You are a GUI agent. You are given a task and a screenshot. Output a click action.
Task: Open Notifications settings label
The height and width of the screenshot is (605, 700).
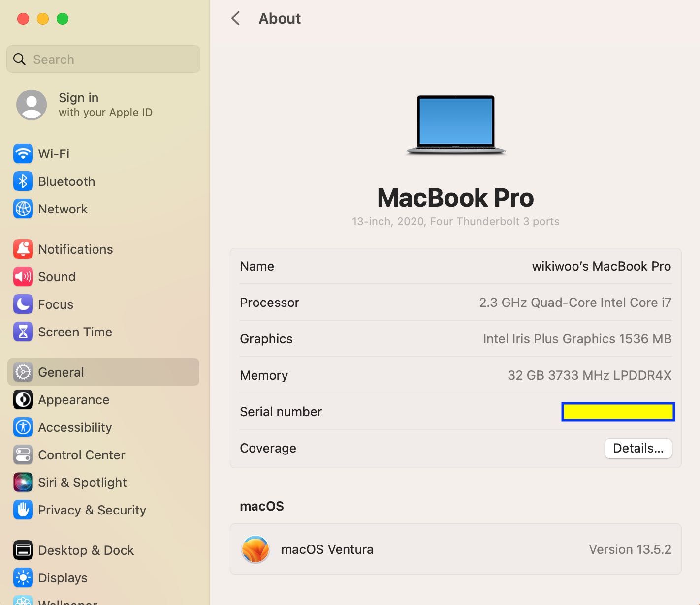click(75, 249)
